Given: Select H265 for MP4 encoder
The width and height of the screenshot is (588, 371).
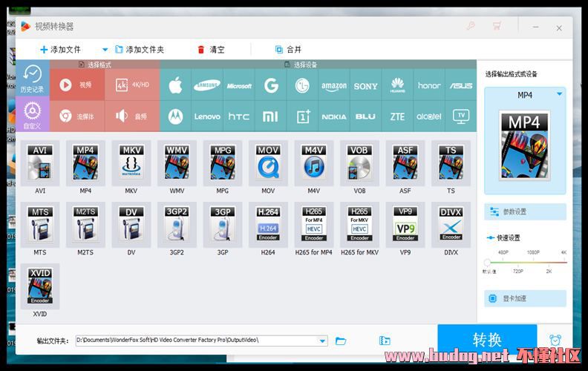Looking at the screenshot, I should point(314,225).
